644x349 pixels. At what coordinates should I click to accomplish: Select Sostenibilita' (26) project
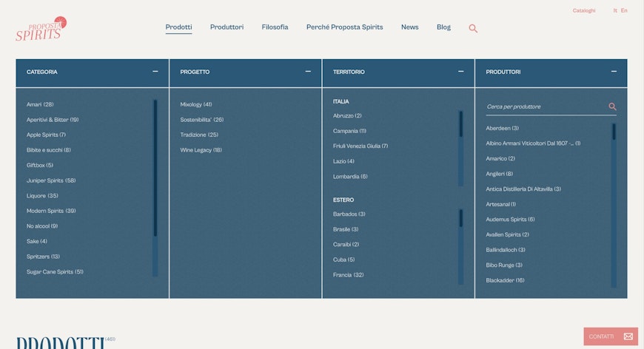click(x=201, y=120)
